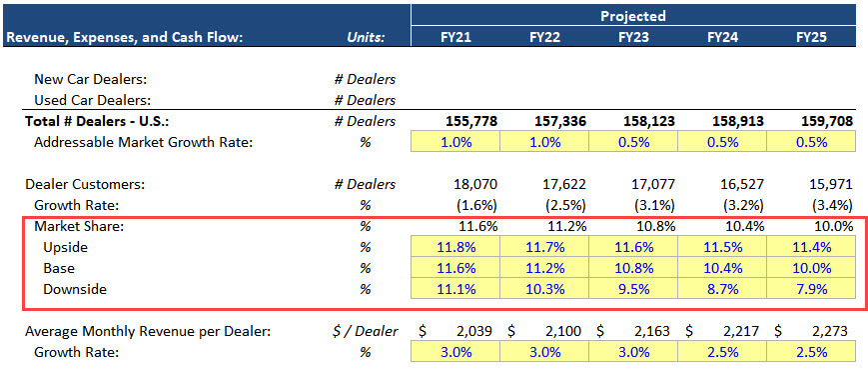868x371 pixels.
Task: Edit Downside FY21 cell 11.1%
Action: tap(455, 289)
